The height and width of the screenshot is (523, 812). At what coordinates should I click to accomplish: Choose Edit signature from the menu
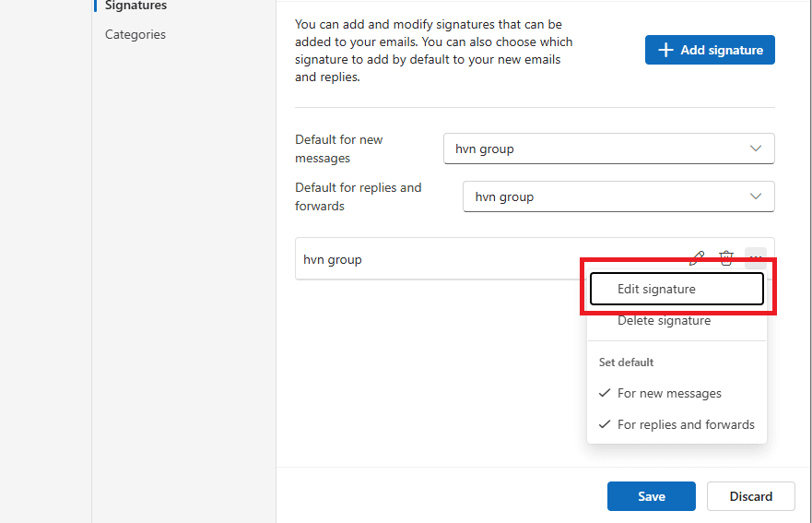(x=677, y=289)
